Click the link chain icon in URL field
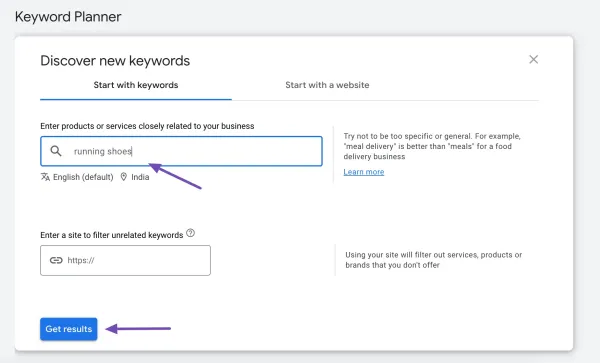 click(x=56, y=260)
